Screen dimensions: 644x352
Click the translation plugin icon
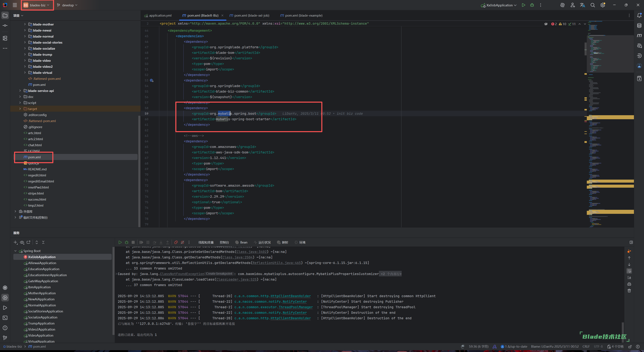pos(582,5)
